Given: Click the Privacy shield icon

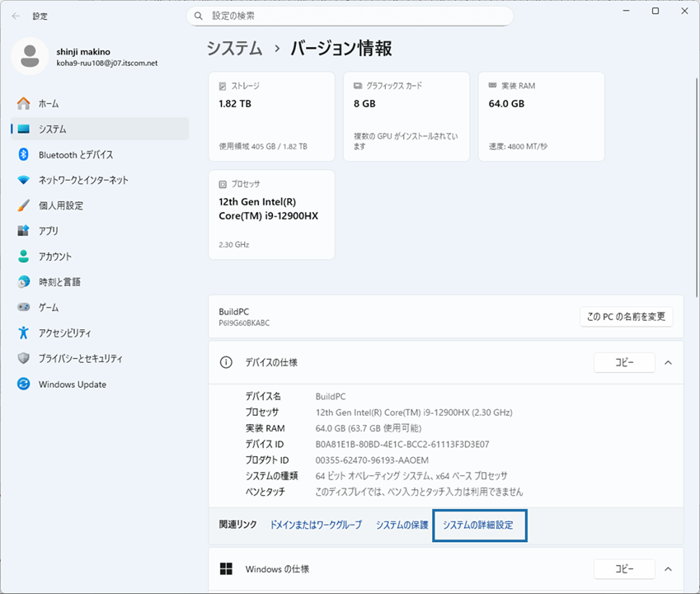Looking at the screenshot, I should tap(24, 358).
